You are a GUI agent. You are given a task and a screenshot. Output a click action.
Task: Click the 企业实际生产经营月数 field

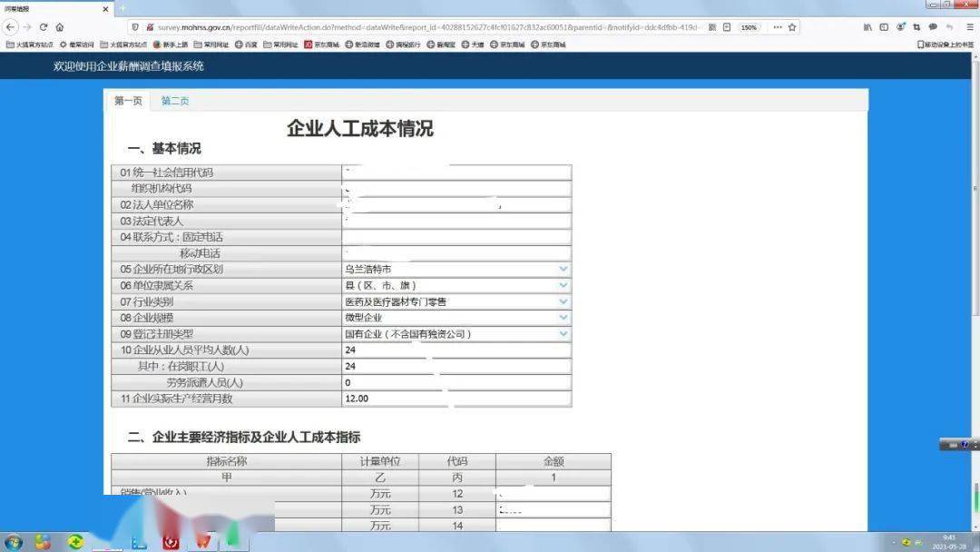click(x=456, y=399)
